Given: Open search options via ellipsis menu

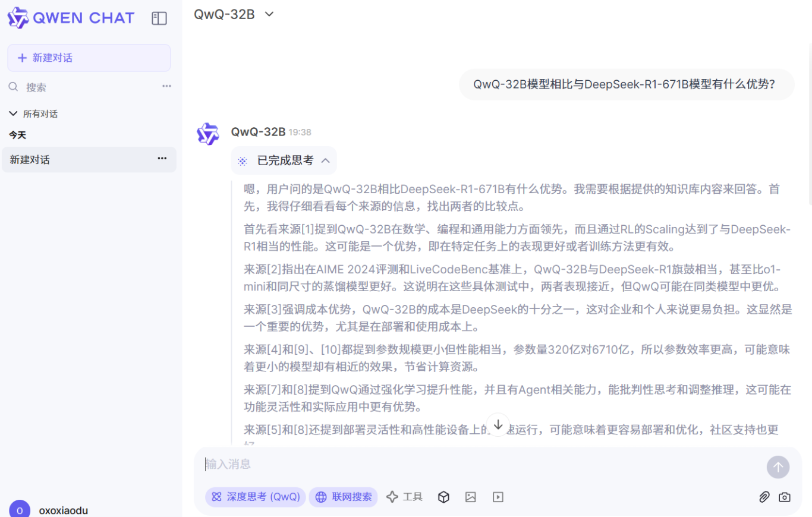Looking at the screenshot, I should coord(166,87).
